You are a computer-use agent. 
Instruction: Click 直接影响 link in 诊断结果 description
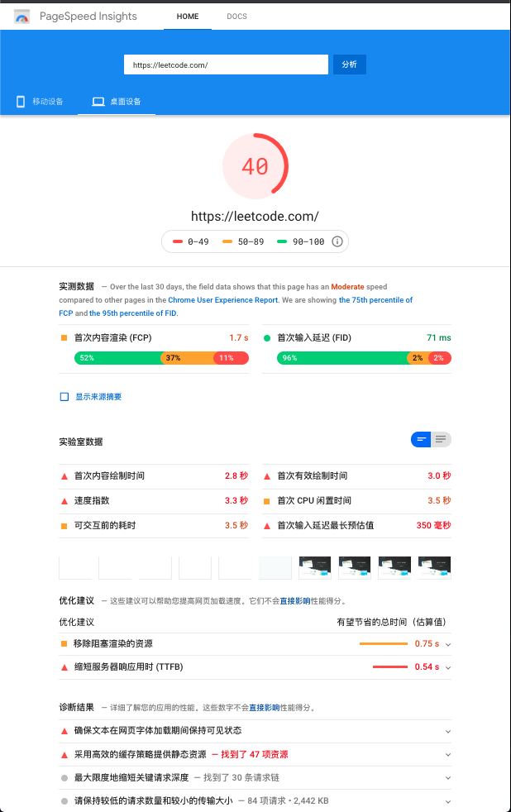point(265,707)
